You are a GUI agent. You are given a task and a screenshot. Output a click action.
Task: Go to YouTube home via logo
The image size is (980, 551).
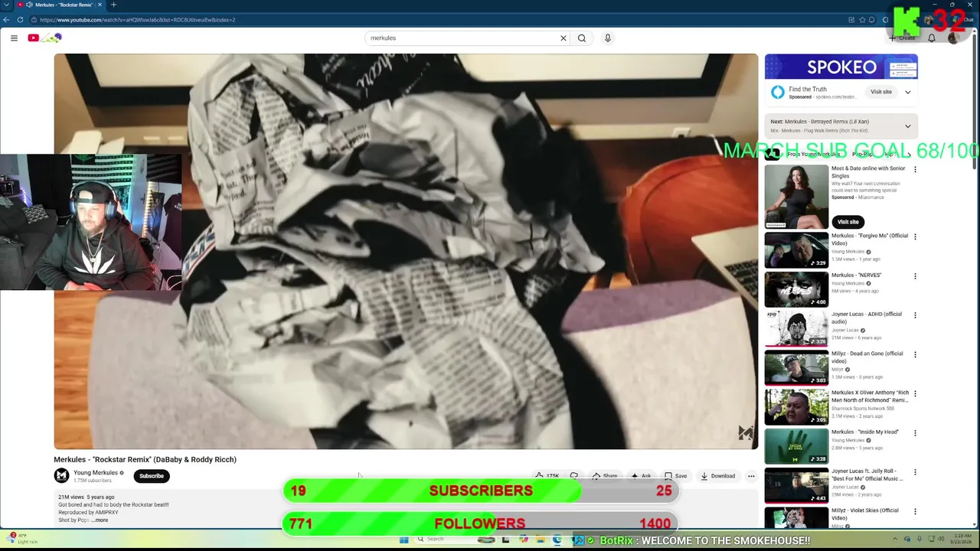(x=44, y=37)
